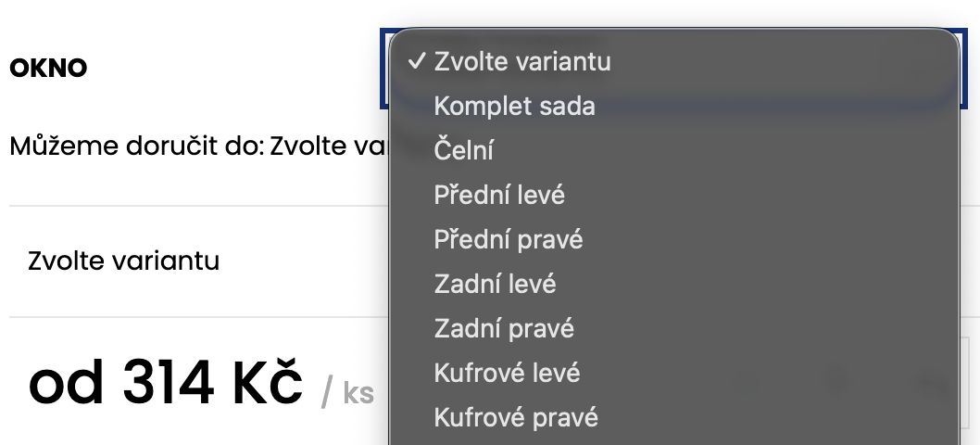Pick the Přední levé option
The image size is (980, 445).
point(499,196)
